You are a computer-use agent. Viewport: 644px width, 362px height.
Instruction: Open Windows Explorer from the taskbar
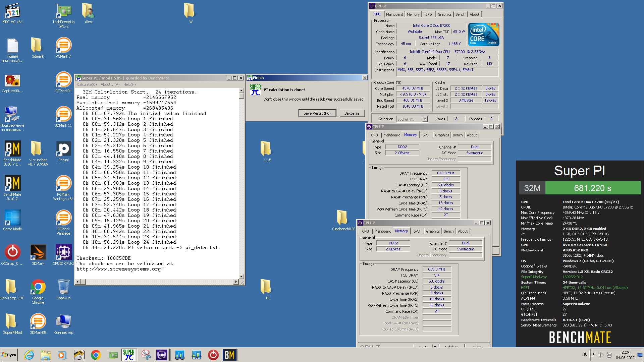[x=46, y=355]
